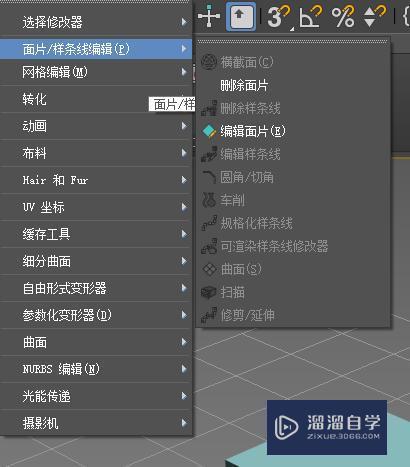Open the 网格编辑(M) submenu

96,72
